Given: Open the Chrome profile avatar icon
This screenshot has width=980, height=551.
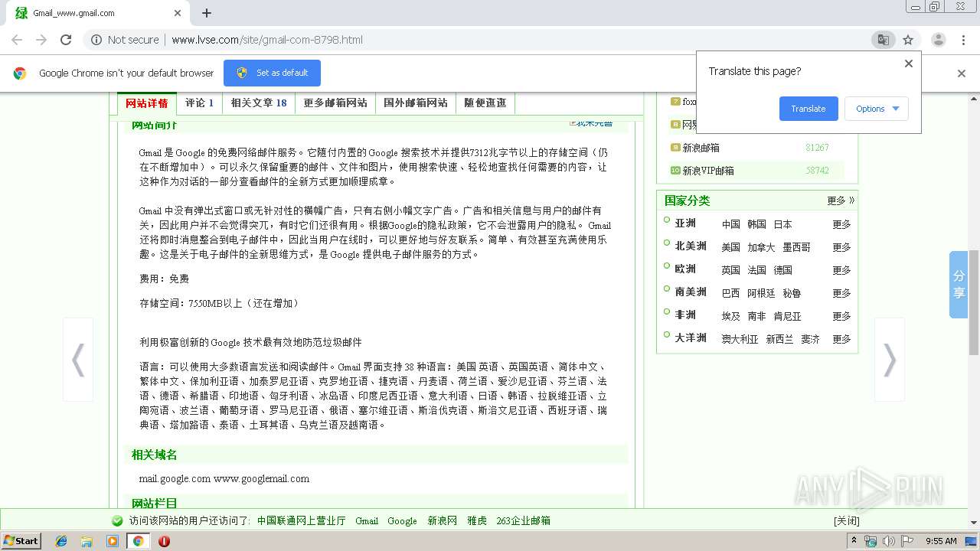Looking at the screenshot, I should pos(938,40).
